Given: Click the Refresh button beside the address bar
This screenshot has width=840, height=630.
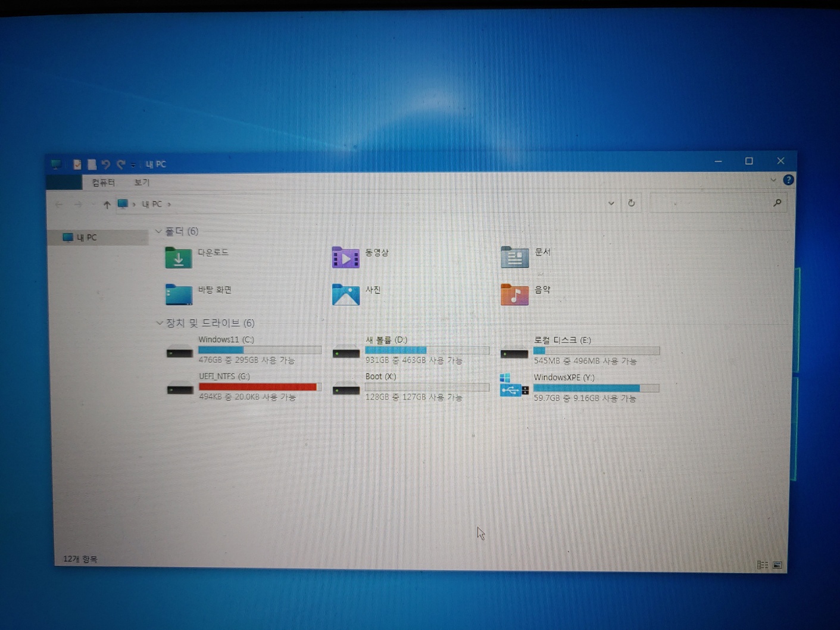Looking at the screenshot, I should click(632, 203).
